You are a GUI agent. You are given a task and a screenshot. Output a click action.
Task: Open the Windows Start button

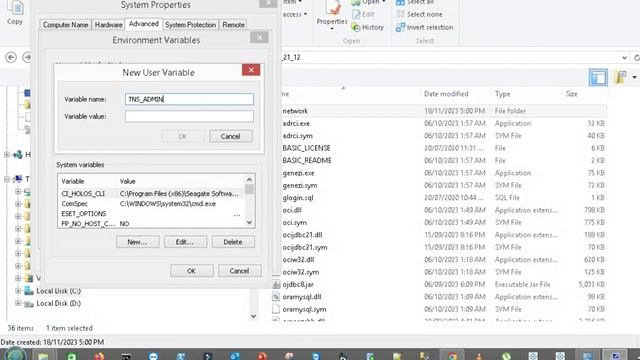(x=16, y=354)
